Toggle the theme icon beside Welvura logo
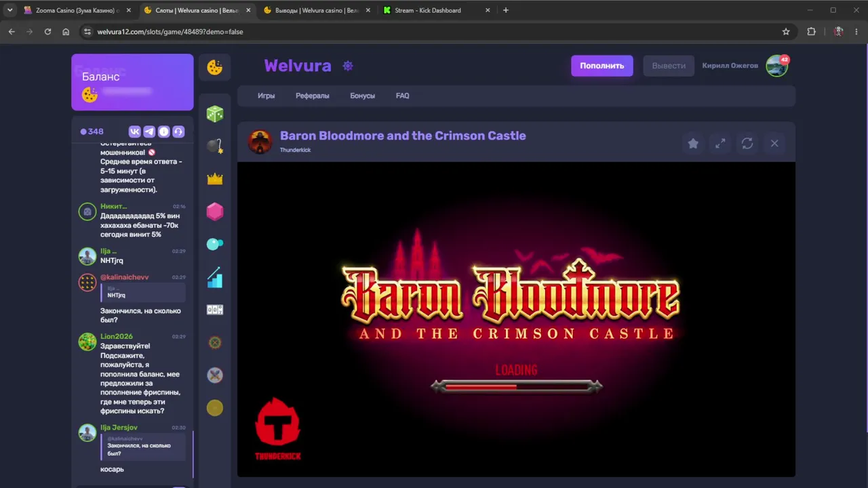Viewport: 868px width, 488px height. pos(348,66)
